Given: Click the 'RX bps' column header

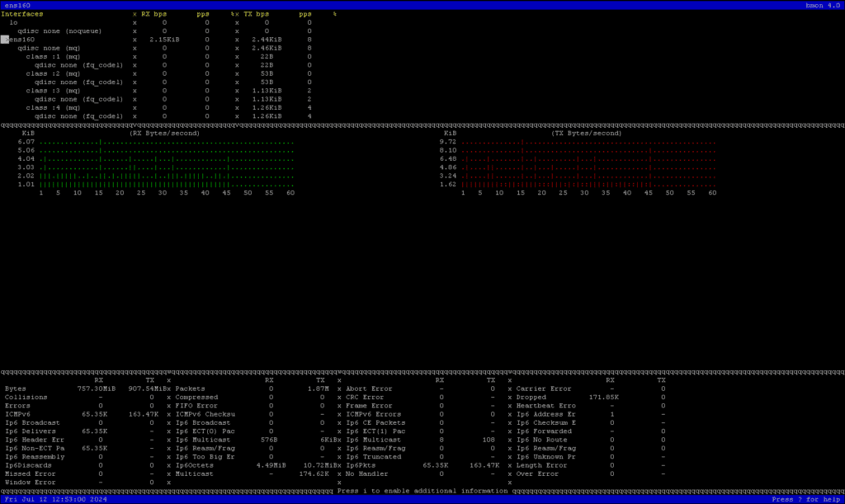Looking at the screenshot, I should pyautogui.click(x=154, y=14).
